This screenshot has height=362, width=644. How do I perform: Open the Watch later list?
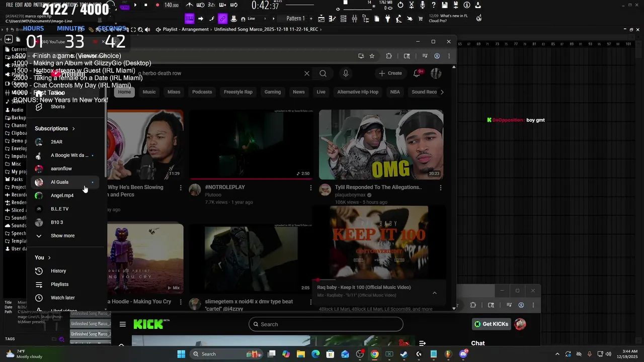coord(64,298)
